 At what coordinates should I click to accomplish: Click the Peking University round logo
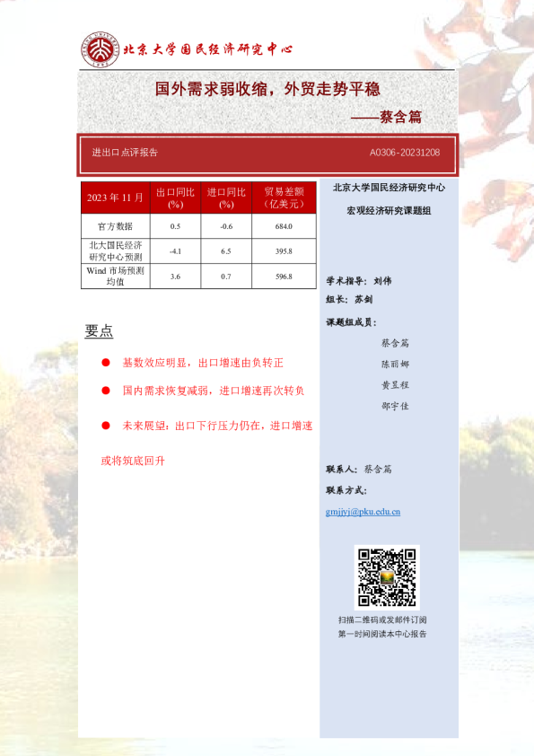pyautogui.click(x=101, y=49)
